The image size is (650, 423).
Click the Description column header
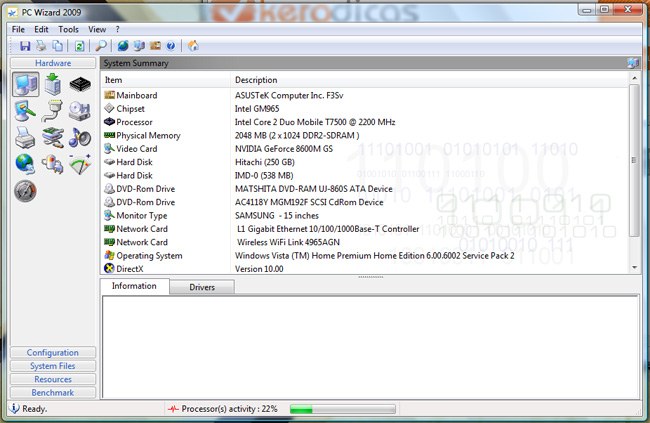click(x=430, y=80)
